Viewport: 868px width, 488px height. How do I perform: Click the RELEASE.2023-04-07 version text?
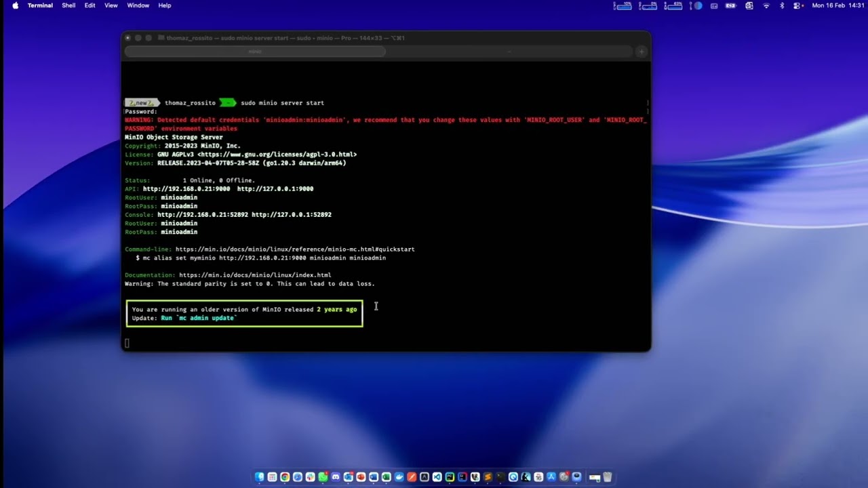click(252, 163)
